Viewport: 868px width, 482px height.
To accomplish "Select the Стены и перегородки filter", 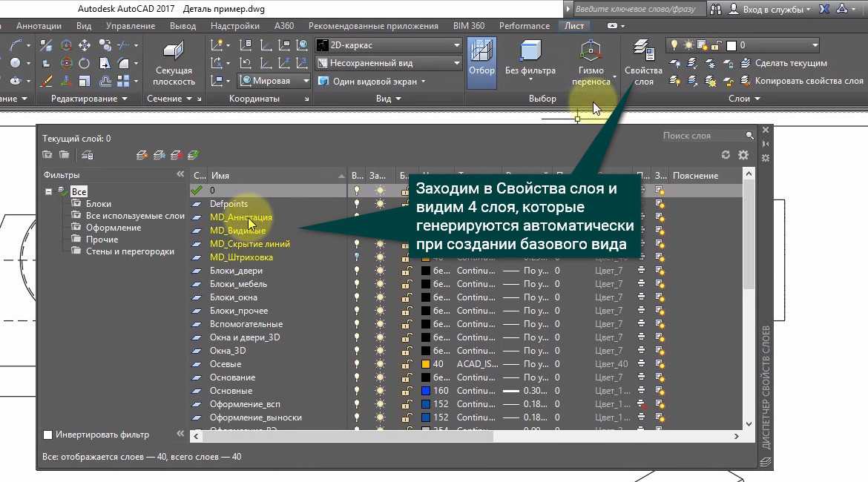I will tap(130, 251).
